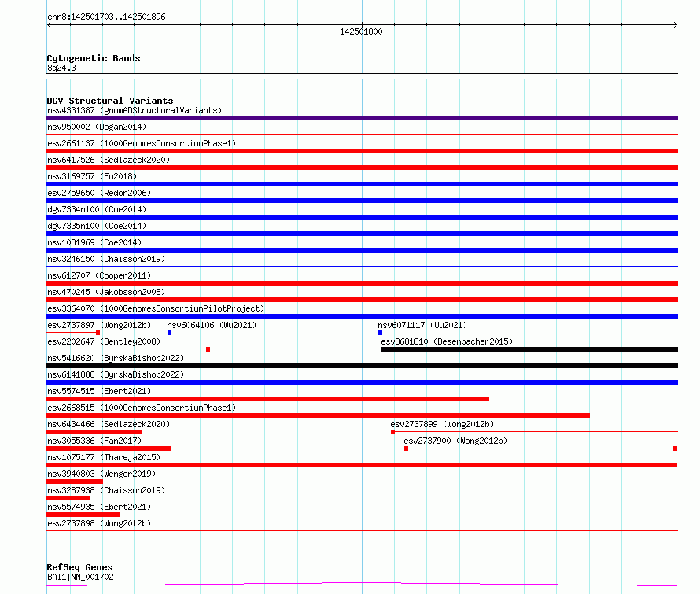
Task: Open nsv3940803 (Wenger2019) variant
Action: [101, 474]
